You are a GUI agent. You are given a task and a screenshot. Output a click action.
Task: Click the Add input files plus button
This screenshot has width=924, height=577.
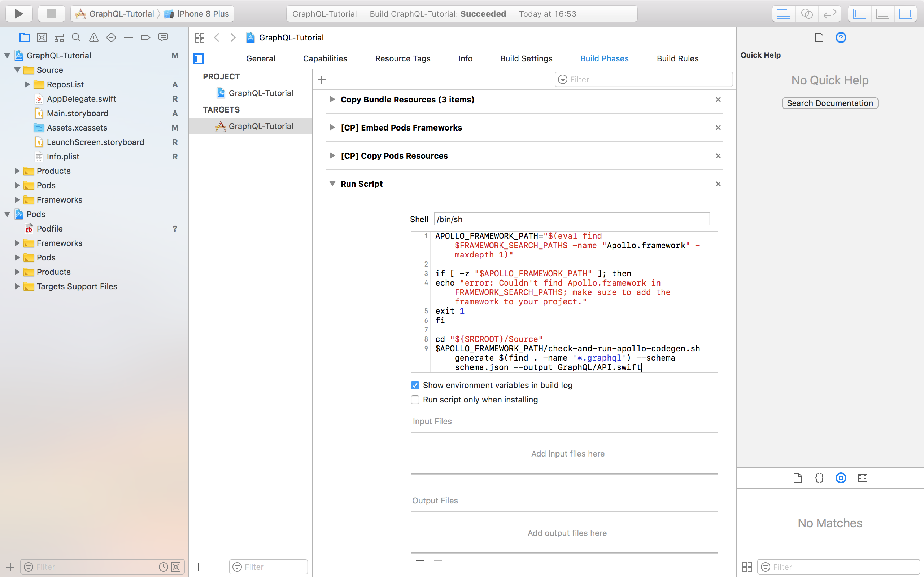click(420, 481)
